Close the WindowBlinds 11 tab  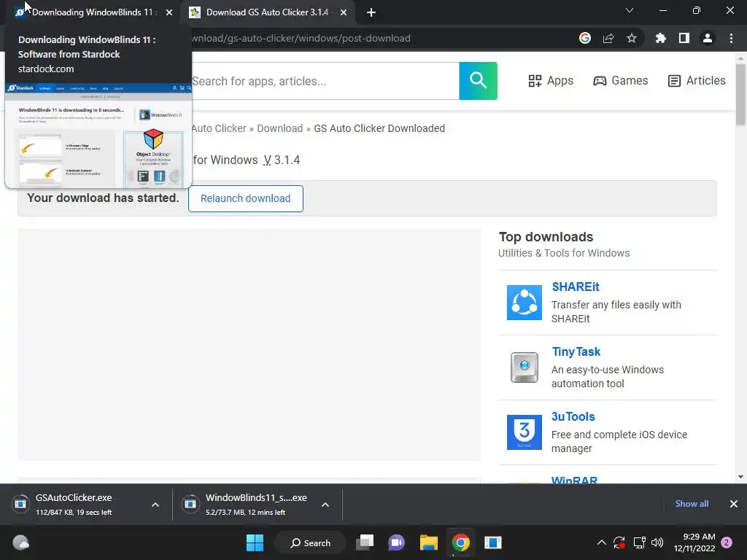(x=169, y=12)
